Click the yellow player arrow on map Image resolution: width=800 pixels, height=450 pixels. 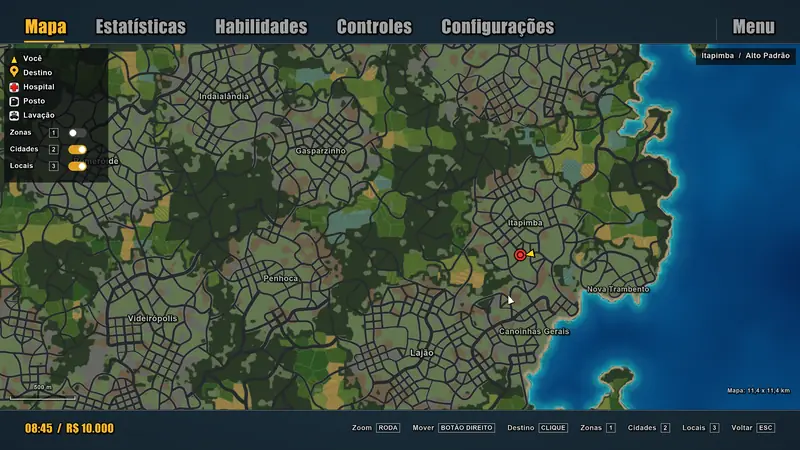[x=531, y=254]
